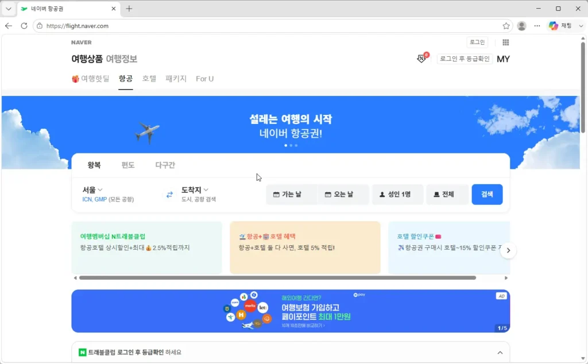The image size is (588, 364).
Task: Open 여행멤버십 N트래블클럽 card
Action: pos(146,247)
